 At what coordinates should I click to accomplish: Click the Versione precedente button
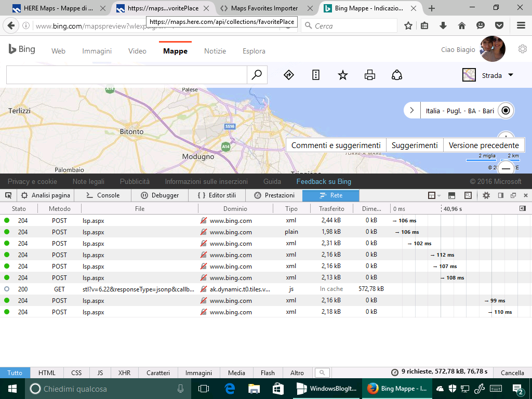tap(484, 145)
